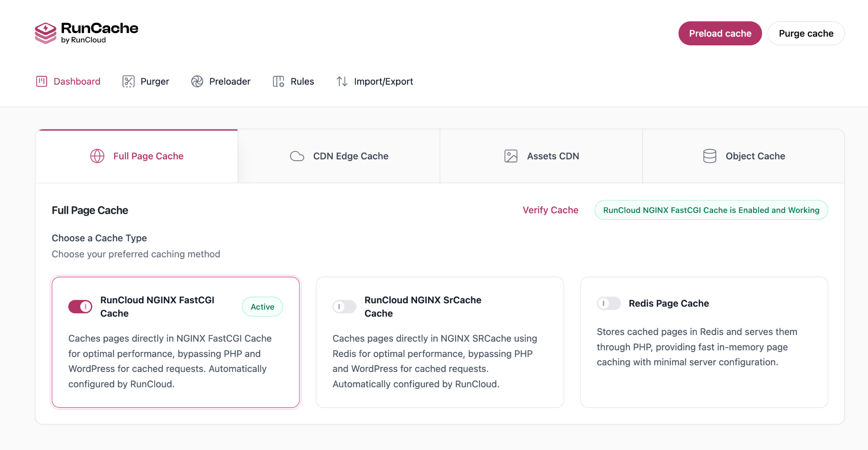This screenshot has width=868, height=450.
Task: Click the Assets CDN image icon
Action: point(511,156)
